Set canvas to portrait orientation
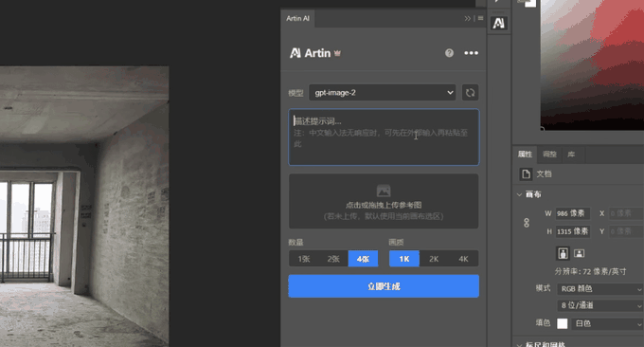 (x=563, y=253)
